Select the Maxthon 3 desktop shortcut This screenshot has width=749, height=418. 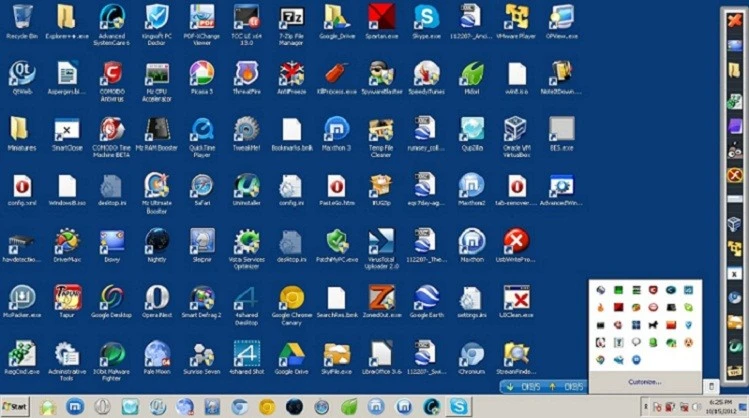pyautogui.click(x=337, y=134)
